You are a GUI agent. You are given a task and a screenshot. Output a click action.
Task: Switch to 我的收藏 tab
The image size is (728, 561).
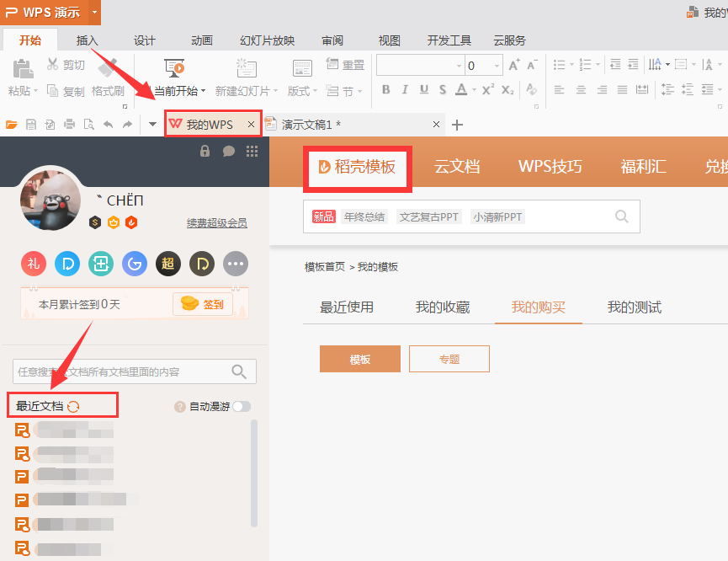point(443,307)
